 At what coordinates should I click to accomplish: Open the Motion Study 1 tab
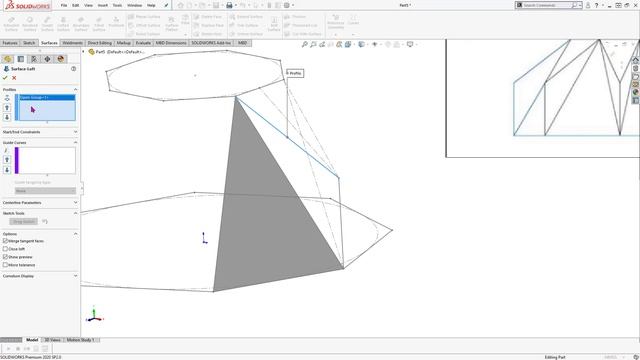80,340
